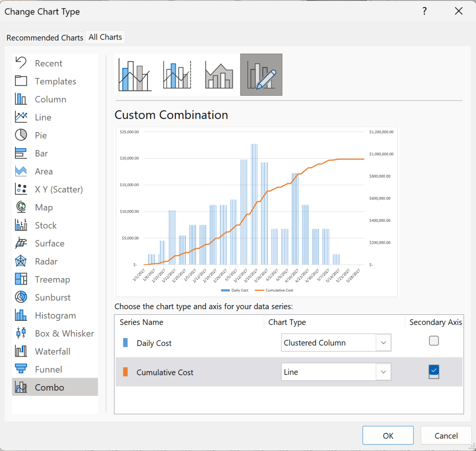Viewport: 476px width, 451px height.
Task: Open the dialog help question mark
Action: [x=424, y=11]
